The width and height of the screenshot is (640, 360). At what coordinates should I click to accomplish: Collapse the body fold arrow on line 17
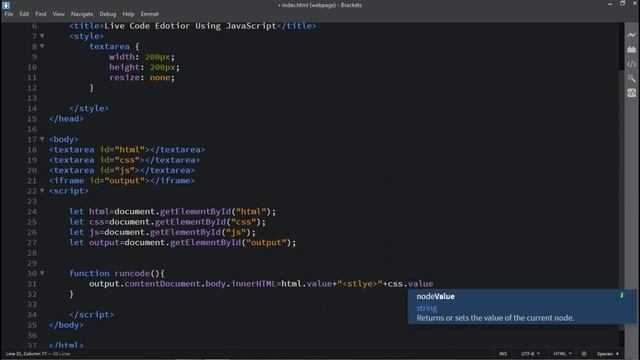click(42, 139)
